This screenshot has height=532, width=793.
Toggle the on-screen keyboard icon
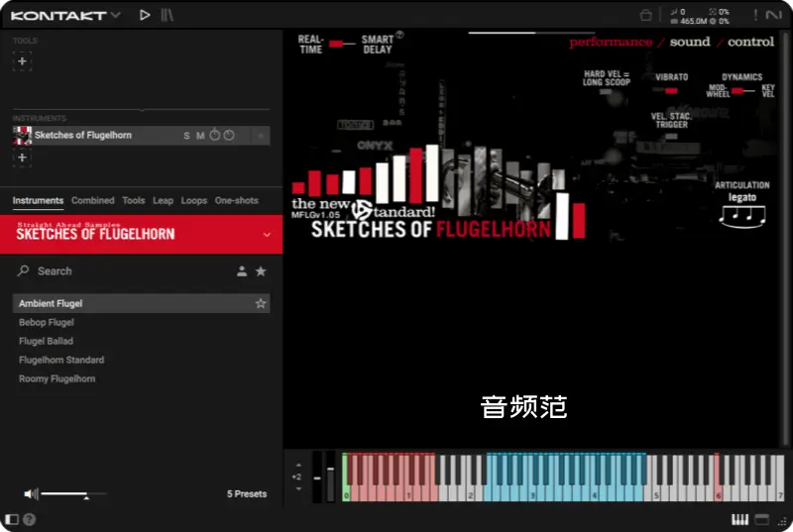pyautogui.click(x=739, y=519)
